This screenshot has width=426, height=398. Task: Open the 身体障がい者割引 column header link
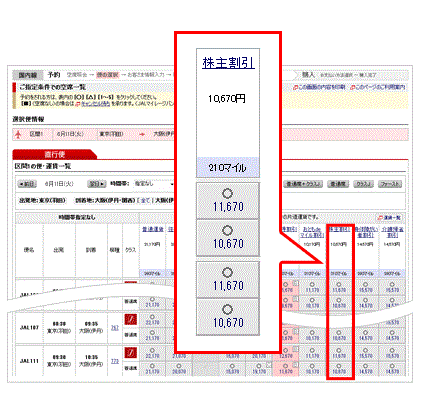click(x=366, y=232)
